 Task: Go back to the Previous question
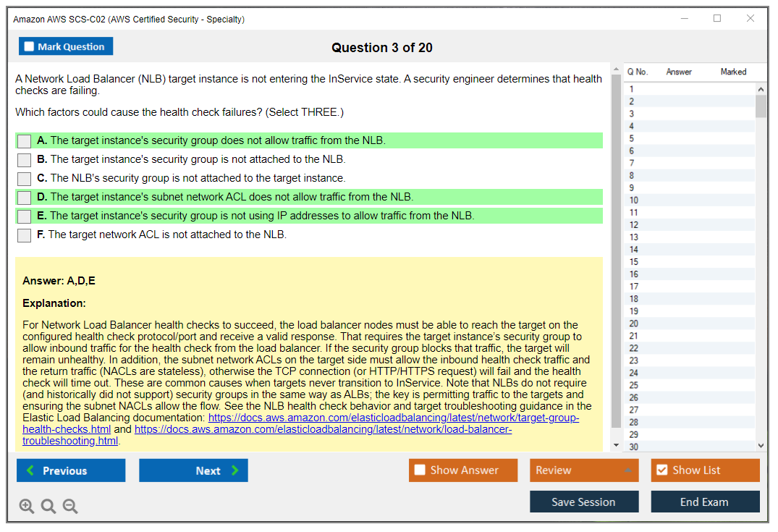71,470
